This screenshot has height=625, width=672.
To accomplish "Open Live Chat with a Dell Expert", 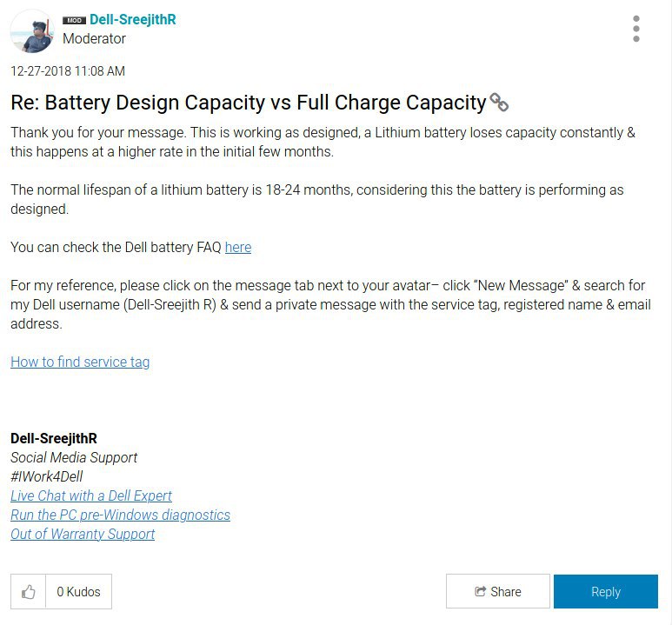I will click(x=91, y=495).
